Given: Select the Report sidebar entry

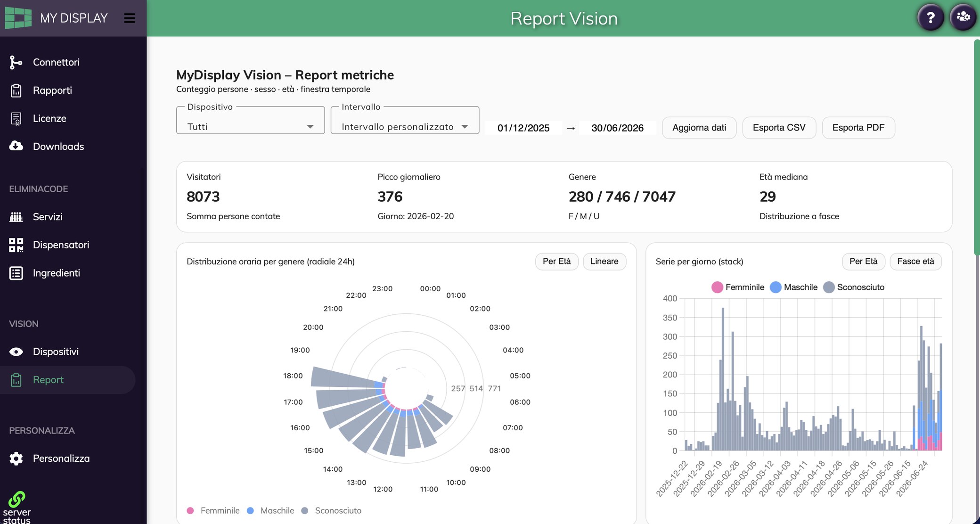Looking at the screenshot, I should coord(68,380).
